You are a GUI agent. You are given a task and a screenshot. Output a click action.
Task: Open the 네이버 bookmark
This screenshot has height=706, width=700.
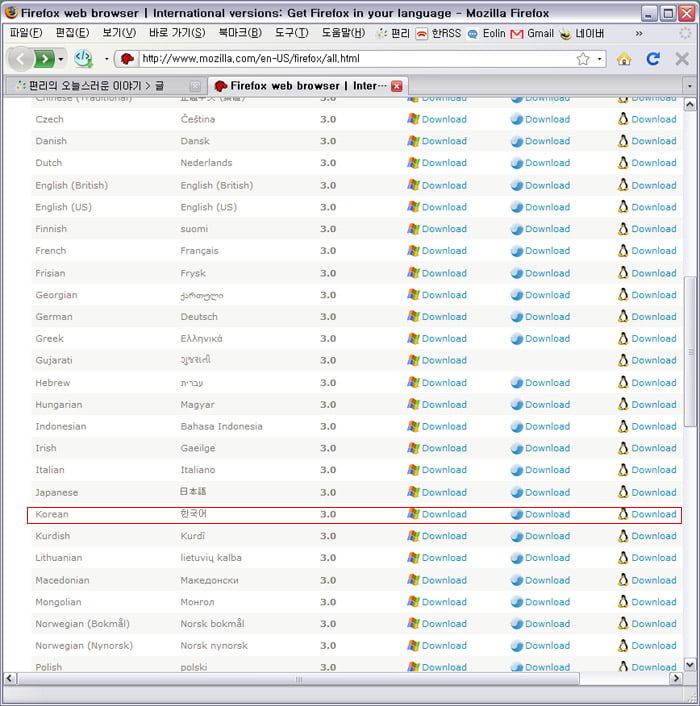coord(582,33)
